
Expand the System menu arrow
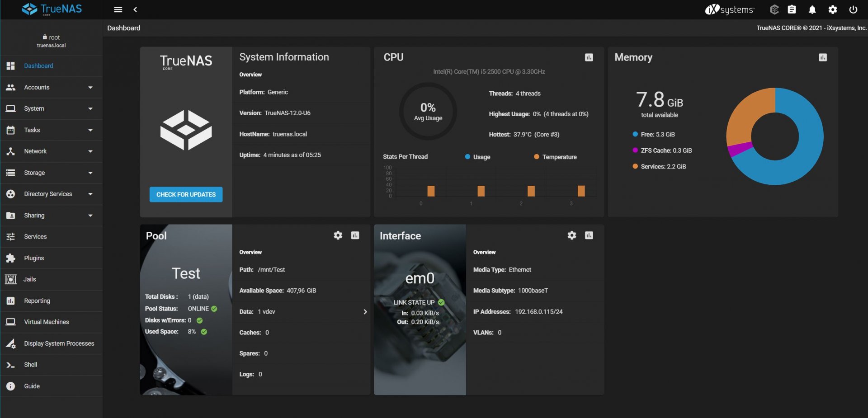pyautogui.click(x=90, y=108)
